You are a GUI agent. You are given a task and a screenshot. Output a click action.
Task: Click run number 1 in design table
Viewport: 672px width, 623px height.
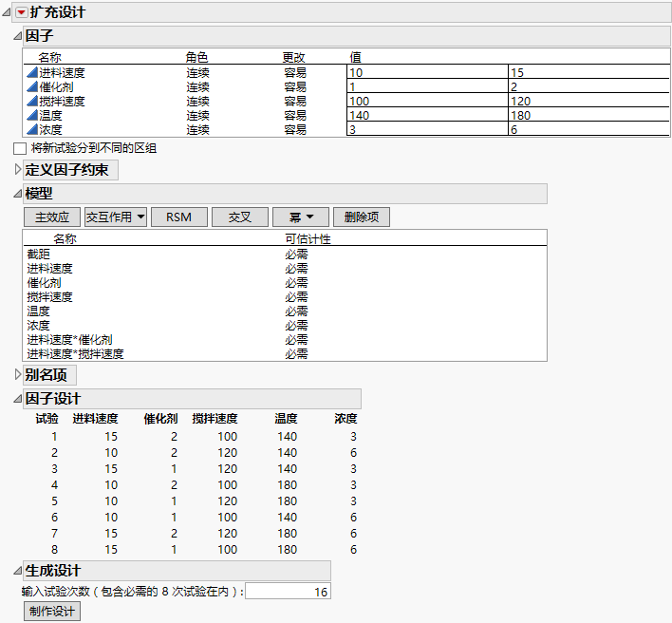point(54,437)
